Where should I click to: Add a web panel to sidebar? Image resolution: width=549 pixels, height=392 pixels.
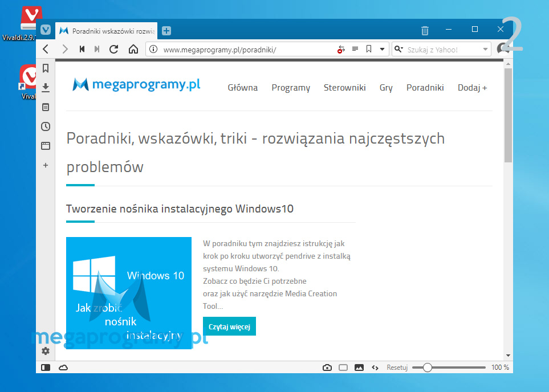tap(46, 165)
